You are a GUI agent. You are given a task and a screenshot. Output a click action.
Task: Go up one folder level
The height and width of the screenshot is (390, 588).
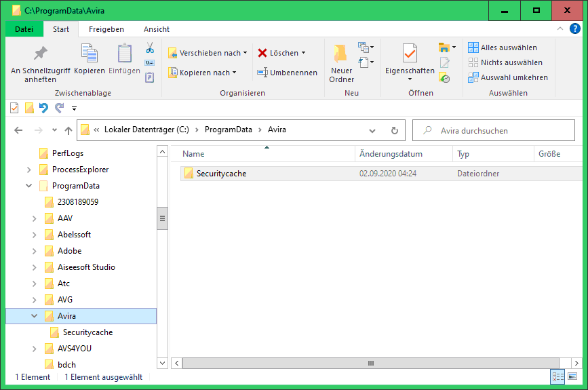click(68, 130)
